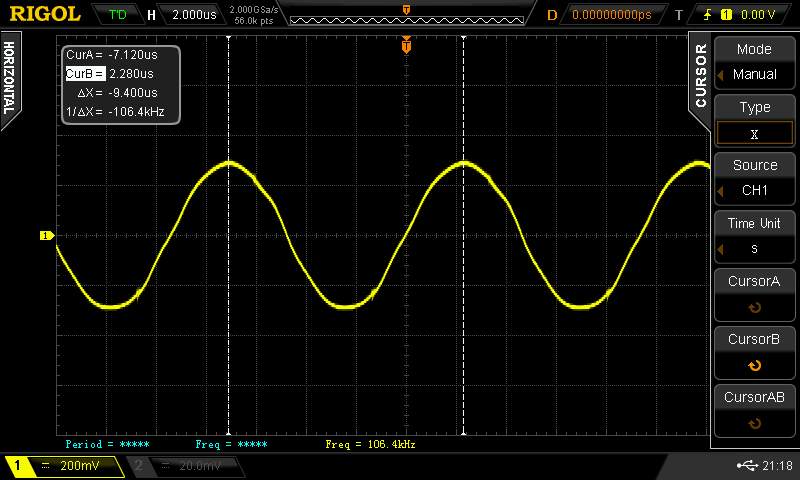Screen dimensions: 800x480
Task: Click the waveform memory position bar
Action: [405, 17]
